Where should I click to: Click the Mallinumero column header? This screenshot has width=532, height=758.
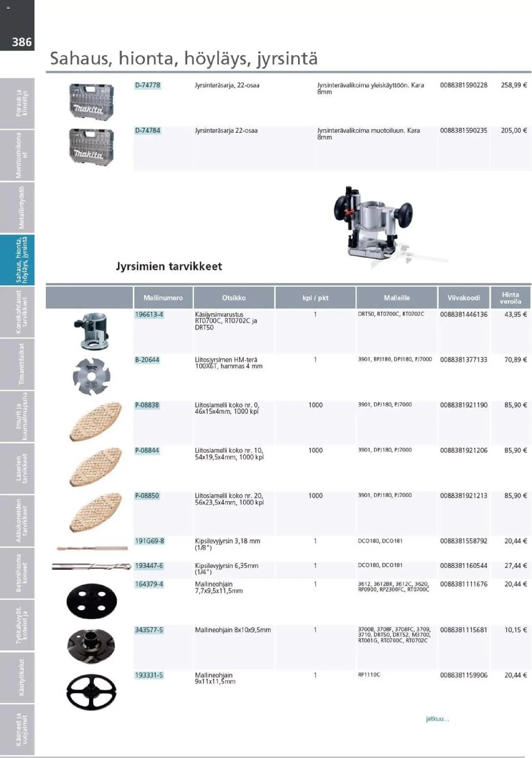click(163, 298)
